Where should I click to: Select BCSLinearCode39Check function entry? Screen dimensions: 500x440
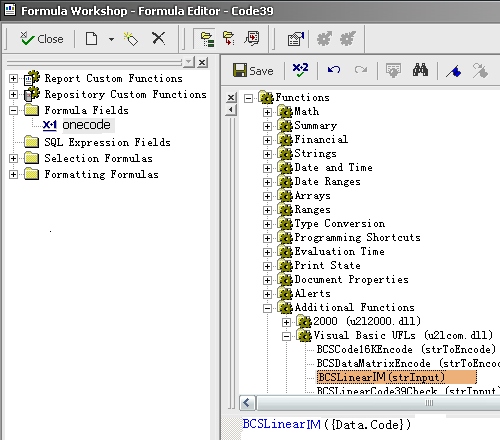[408, 391]
